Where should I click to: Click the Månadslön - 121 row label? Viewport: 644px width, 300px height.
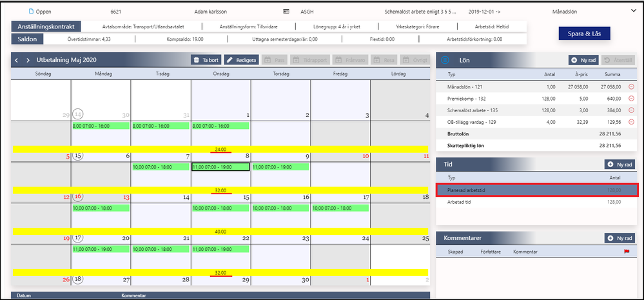465,86
